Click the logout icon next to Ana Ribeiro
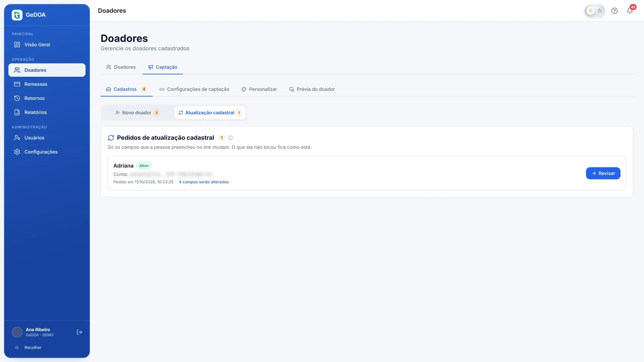 (79, 332)
